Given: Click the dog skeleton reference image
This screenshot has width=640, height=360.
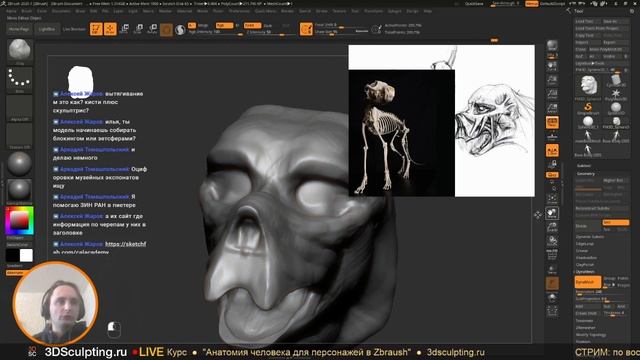Looking at the screenshot, I should coord(401,133).
